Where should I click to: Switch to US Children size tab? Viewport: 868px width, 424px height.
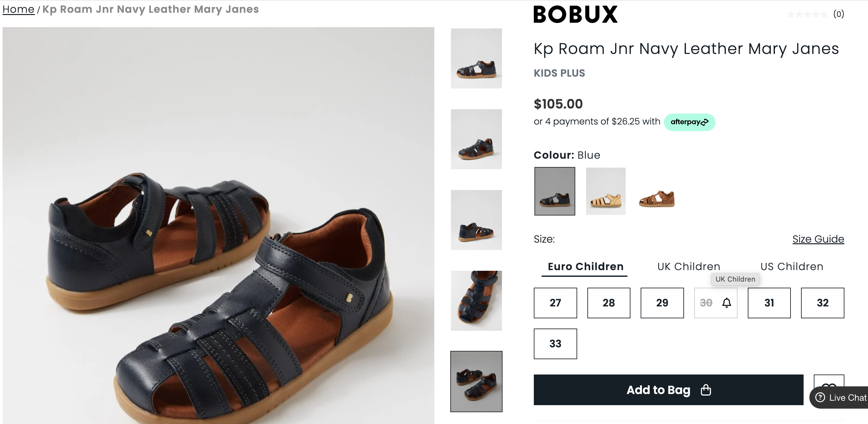(x=791, y=267)
